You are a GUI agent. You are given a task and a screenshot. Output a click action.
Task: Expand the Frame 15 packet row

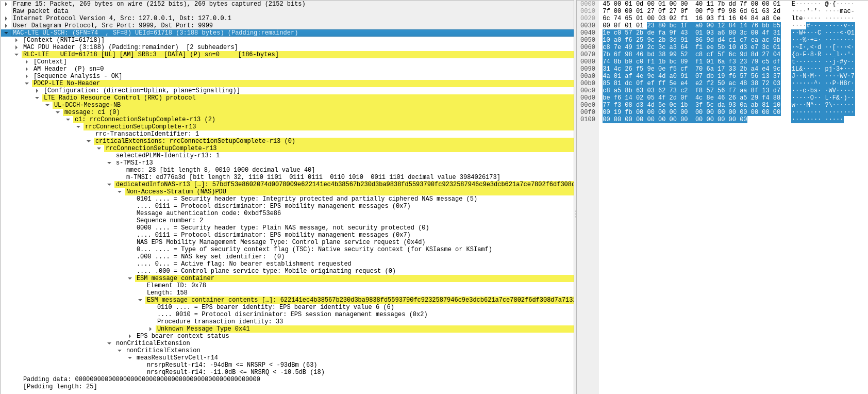coord(6,4)
